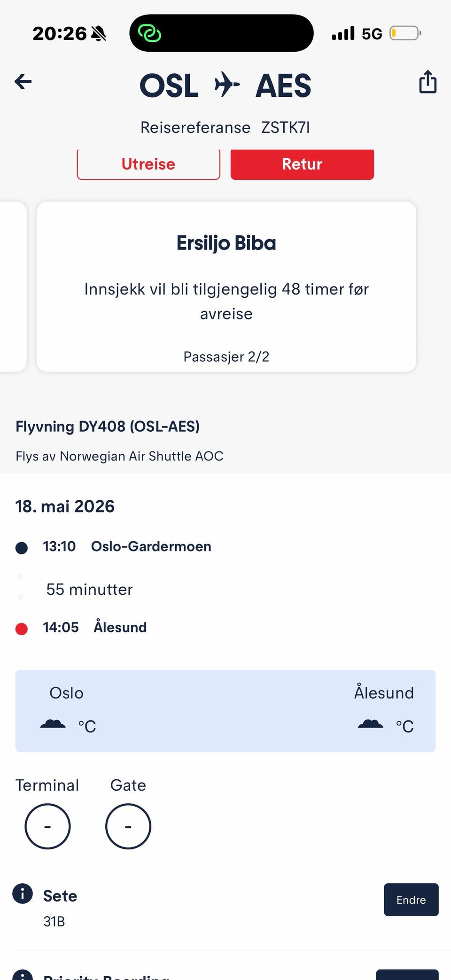Tap the green link icon in Dynamic Island
Viewport: 451px width, 980px height.
click(149, 33)
